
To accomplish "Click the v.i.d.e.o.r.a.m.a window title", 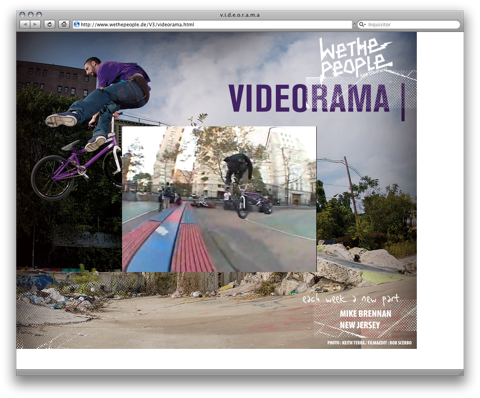I will (x=240, y=15).
